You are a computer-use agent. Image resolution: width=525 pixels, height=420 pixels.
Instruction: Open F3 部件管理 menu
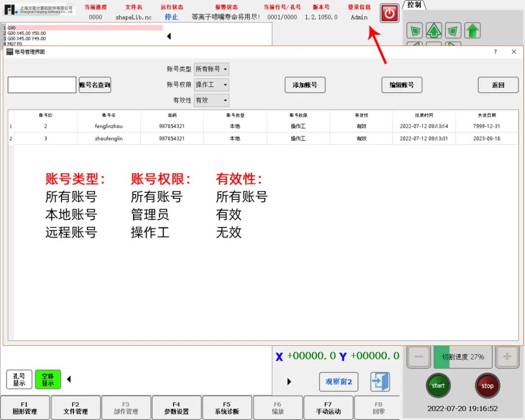pyautogui.click(x=126, y=408)
